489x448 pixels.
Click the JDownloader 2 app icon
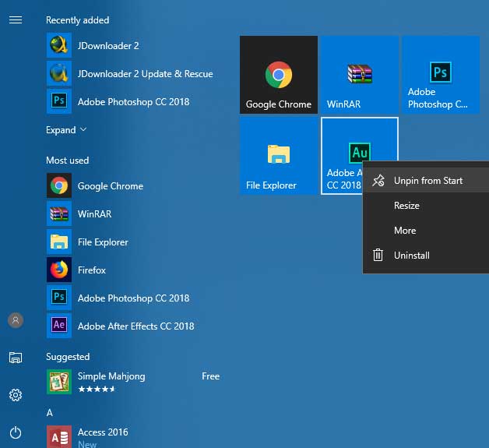pyautogui.click(x=59, y=45)
